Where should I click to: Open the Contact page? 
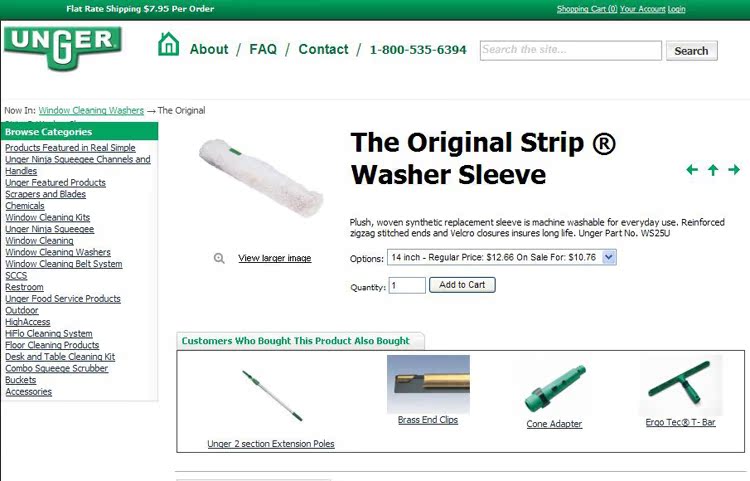tap(323, 49)
